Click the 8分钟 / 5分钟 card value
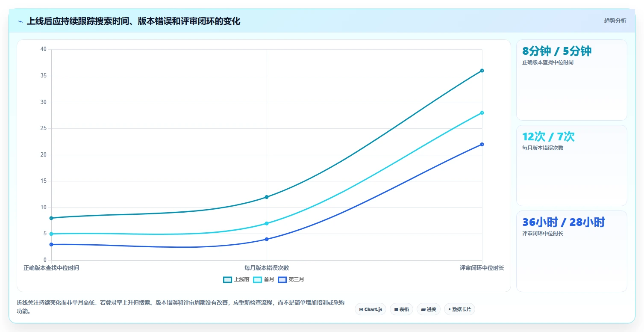This screenshot has width=644, height=332. 557,51
